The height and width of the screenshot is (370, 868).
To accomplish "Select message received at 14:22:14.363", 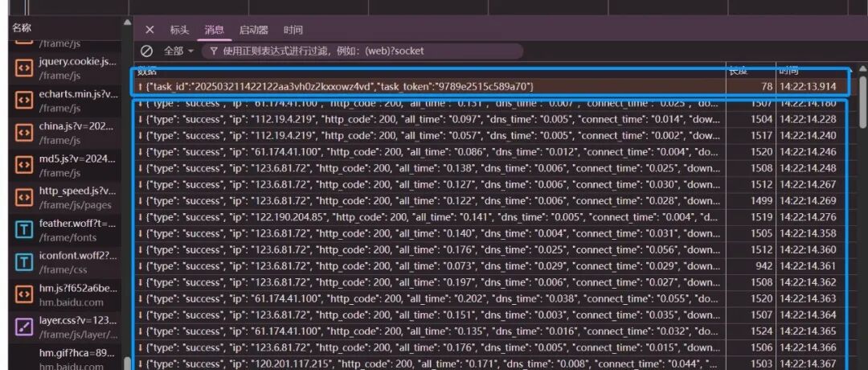I will tap(492, 299).
